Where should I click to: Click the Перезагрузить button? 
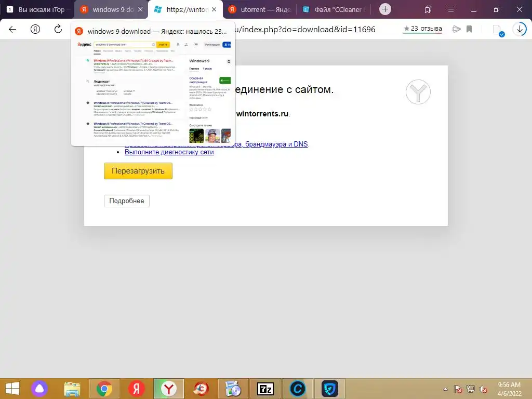(138, 171)
